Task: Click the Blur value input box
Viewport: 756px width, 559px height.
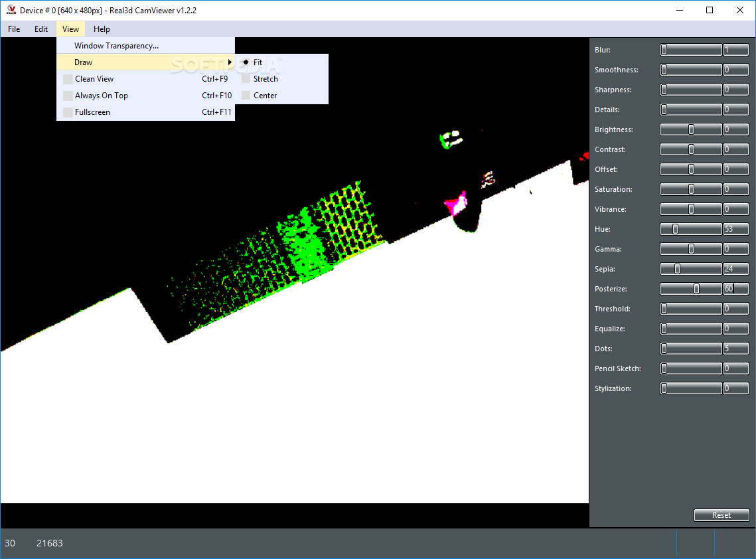Action: tap(735, 50)
